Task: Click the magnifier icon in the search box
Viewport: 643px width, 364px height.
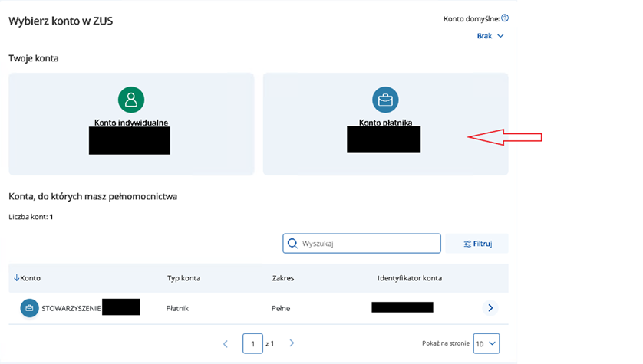Action: [x=292, y=244]
